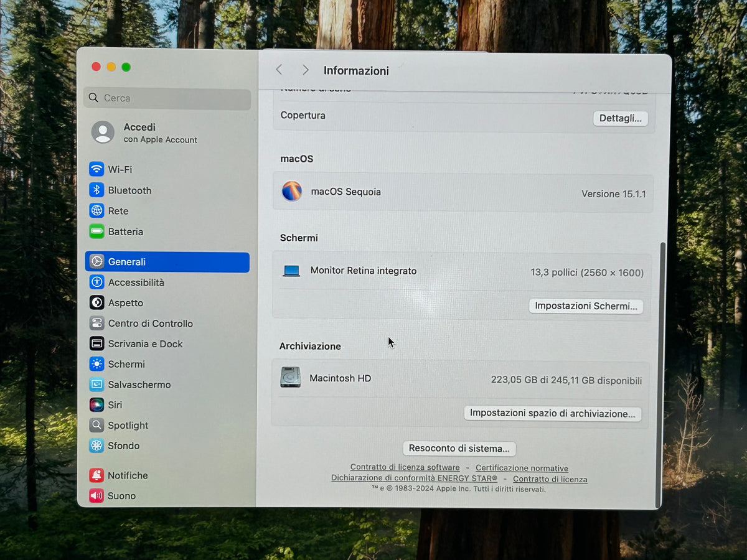Image resolution: width=747 pixels, height=560 pixels.
Task: Click the Dettagli... button for Copertura
Action: (x=621, y=118)
